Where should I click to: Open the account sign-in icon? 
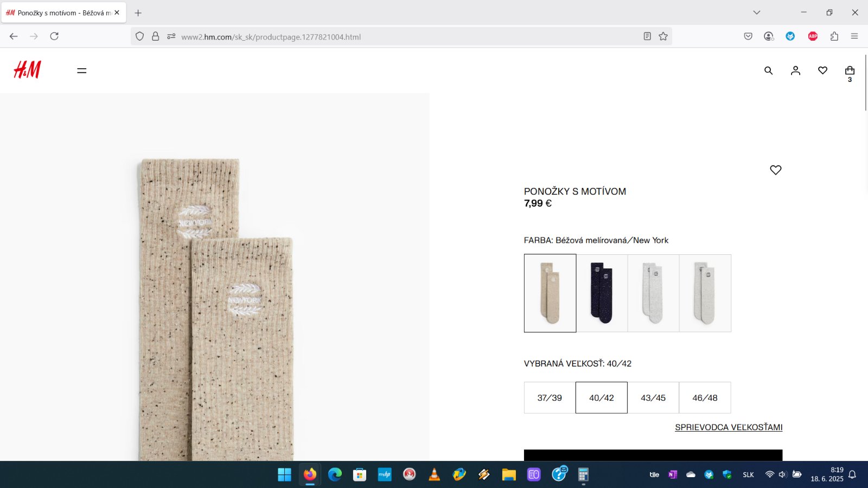pyautogui.click(x=795, y=70)
